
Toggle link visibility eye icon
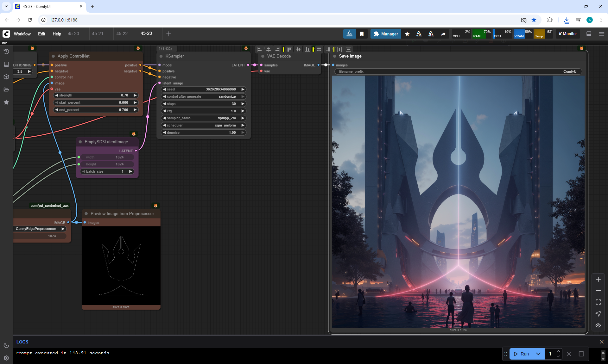click(598, 325)
